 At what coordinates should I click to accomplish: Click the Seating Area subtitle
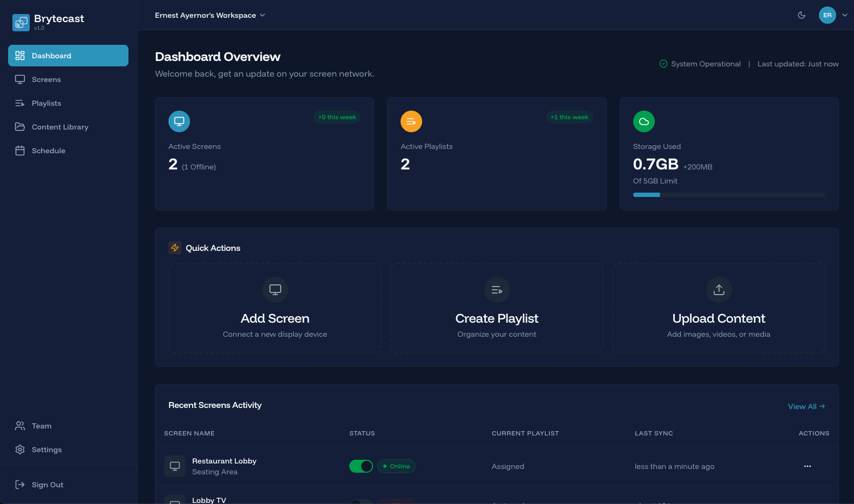pyautogui.click(x=215, y=472)
